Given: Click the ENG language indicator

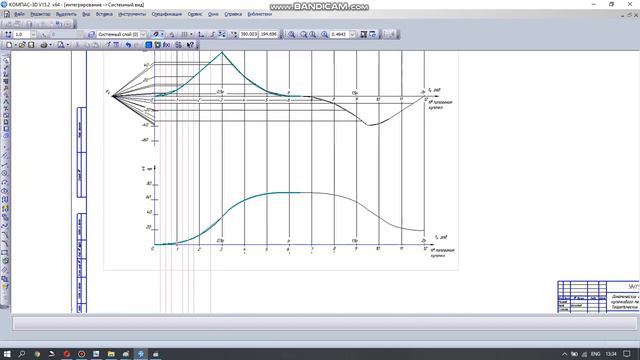Looking at the screenshot, I should [596, 354].
